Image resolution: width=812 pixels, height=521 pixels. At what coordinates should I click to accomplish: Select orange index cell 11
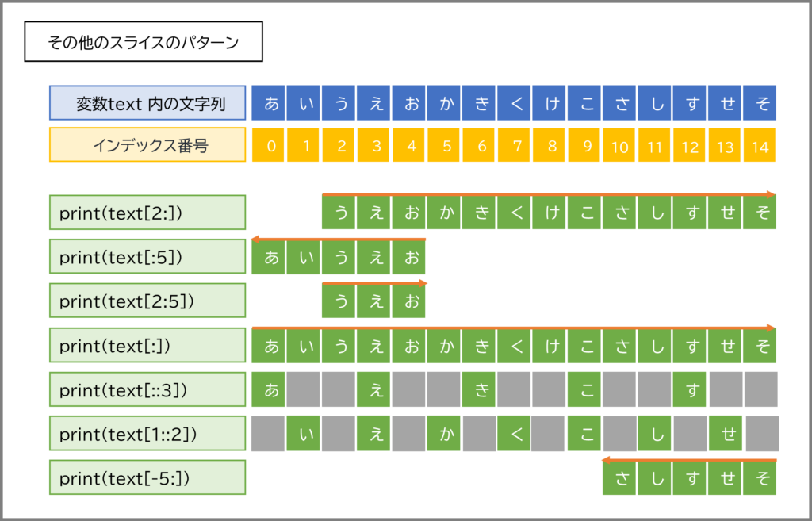(x=654, y=145)
